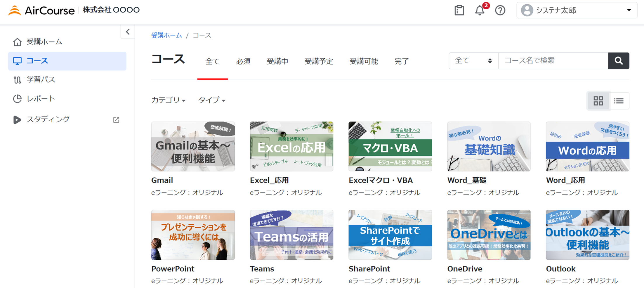Click the SharePoint course title

[369, 269]
